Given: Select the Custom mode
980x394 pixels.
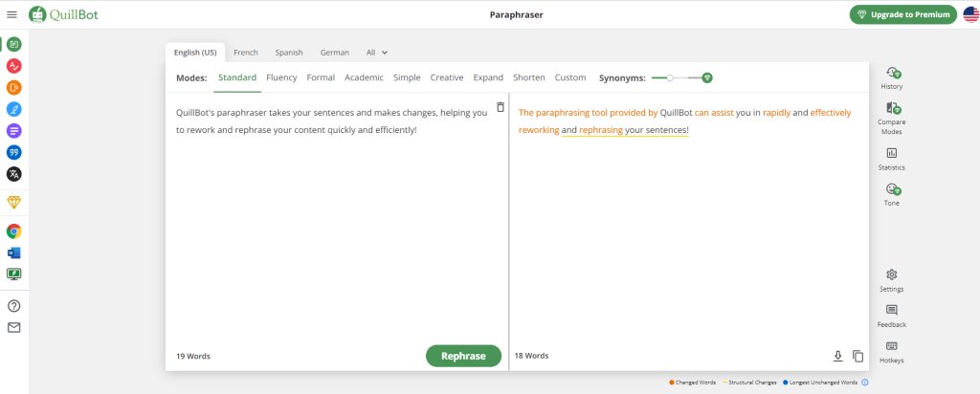Looking at the screenshot, I should [570, 78].
